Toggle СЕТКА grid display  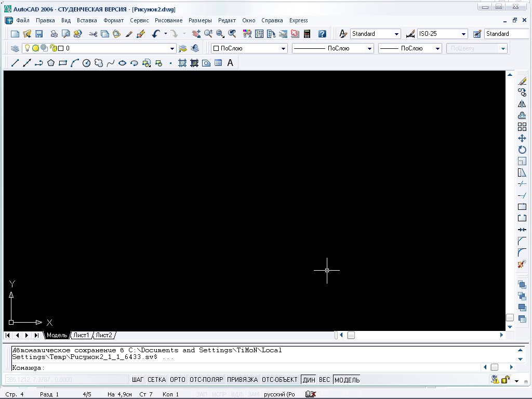156,380
